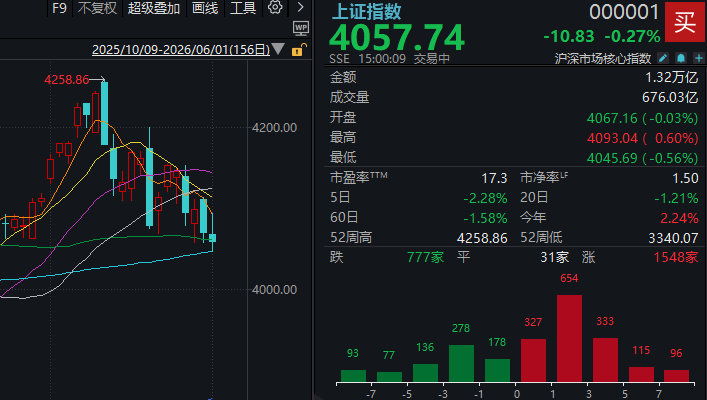
Task: Click the 4000.00 price axis label
Action: tap(275, 290)
